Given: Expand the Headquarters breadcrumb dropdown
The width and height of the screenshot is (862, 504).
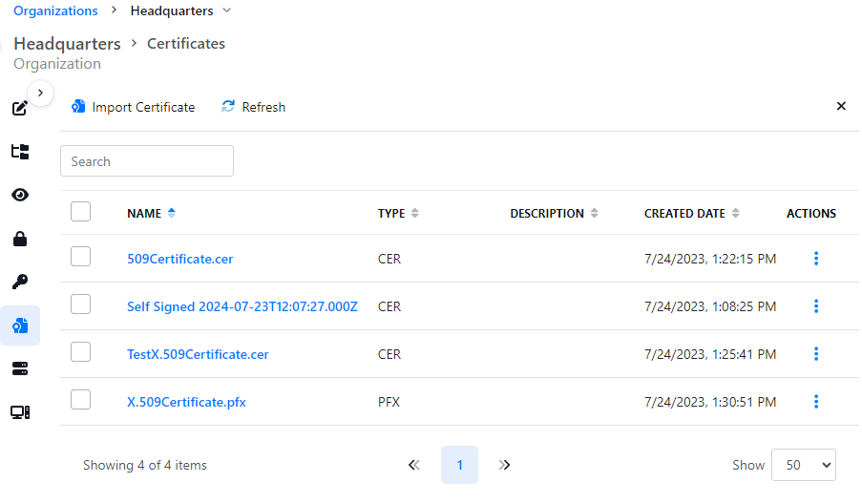Looking at the screenshot, I should point(226,11).
